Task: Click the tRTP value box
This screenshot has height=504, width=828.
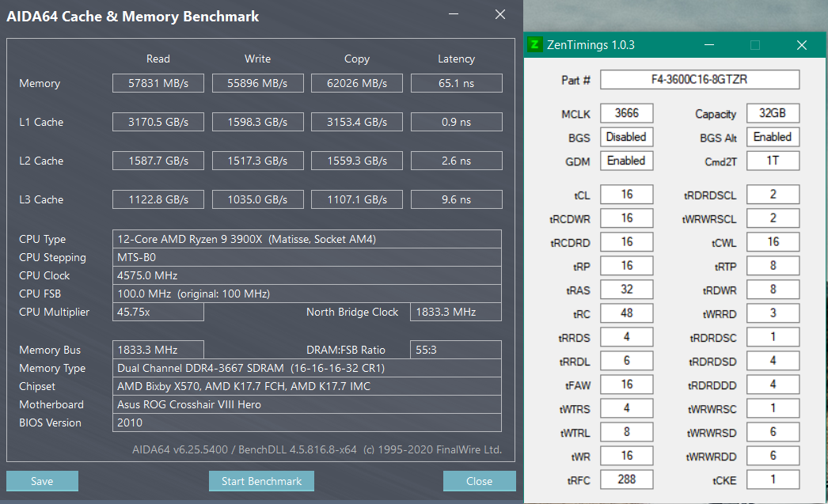Action: pyautogui.click(x=773, y=266)
